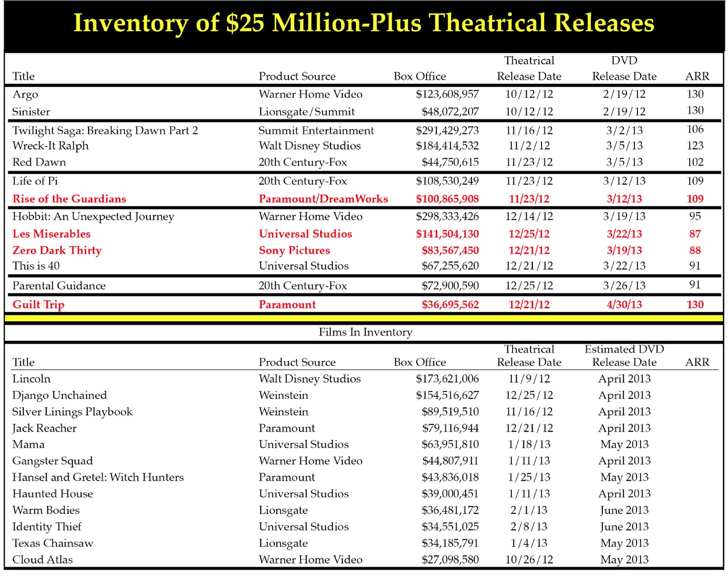This screenshot has width=728, height=576.
Task: Select theatrical date '12/14/12'
Action: tap(529, 216)
